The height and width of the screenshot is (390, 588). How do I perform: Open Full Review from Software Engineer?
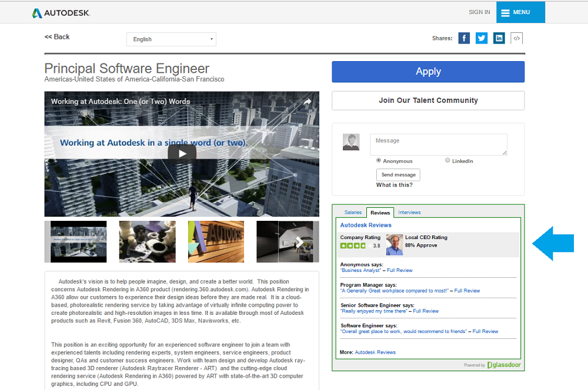485,331
